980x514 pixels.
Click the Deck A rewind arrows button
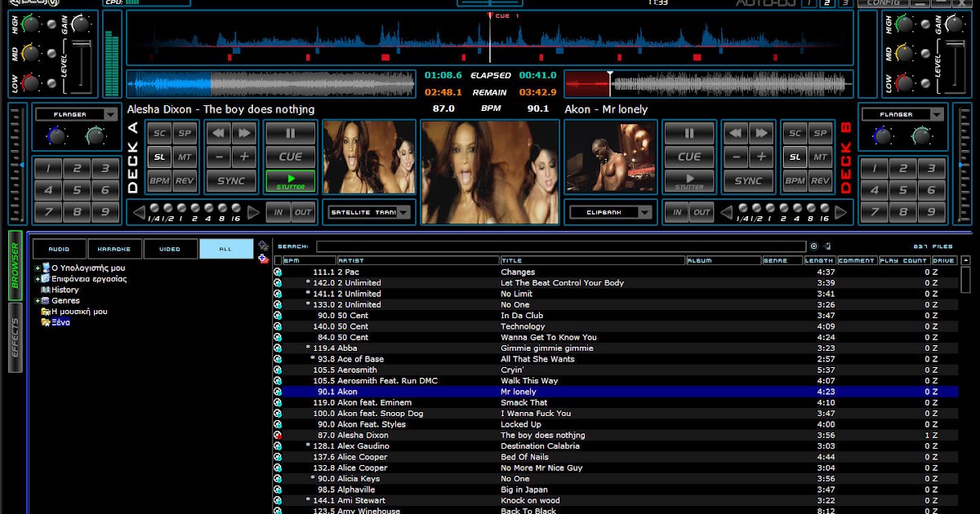(x=219, y=133)
